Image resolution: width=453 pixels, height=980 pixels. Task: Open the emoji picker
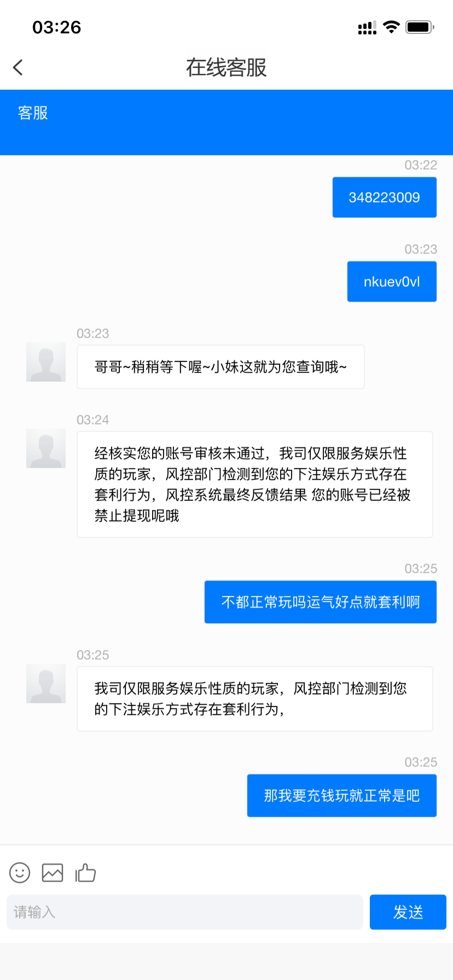point(20,872)
